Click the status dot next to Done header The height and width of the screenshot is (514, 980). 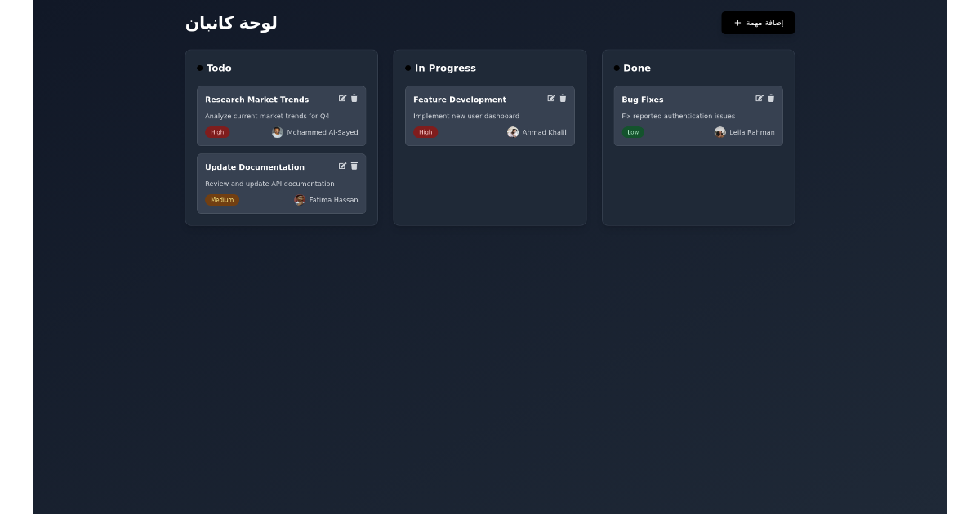[617, 68]
